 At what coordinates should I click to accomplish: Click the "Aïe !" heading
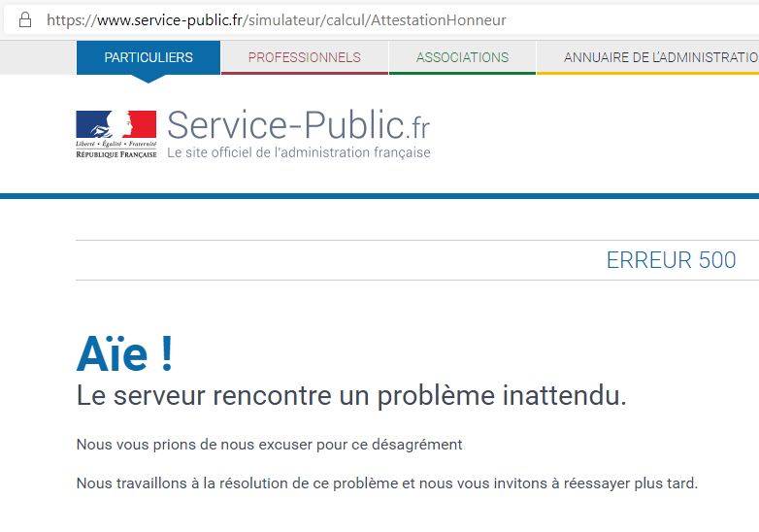tap(125, 354)
